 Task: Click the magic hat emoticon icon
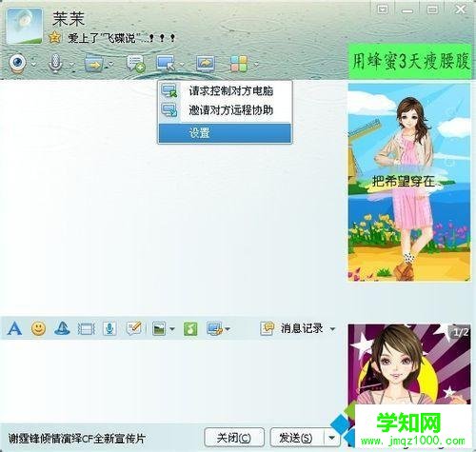62,328
